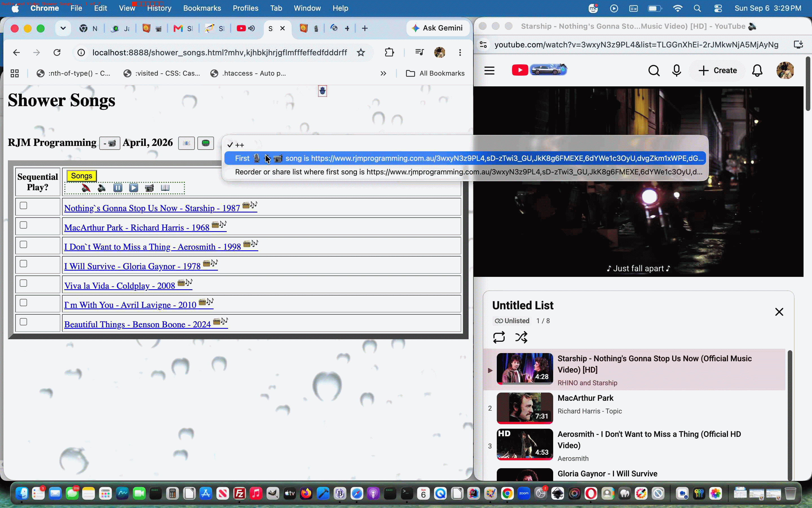812x508 pixels.
Task: Bookmark this page with the star icon
Action: (361, 52)
